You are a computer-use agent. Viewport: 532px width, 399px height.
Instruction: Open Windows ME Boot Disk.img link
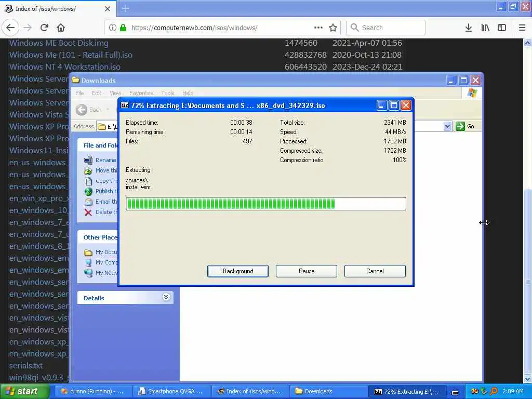(x=59, y=43)
